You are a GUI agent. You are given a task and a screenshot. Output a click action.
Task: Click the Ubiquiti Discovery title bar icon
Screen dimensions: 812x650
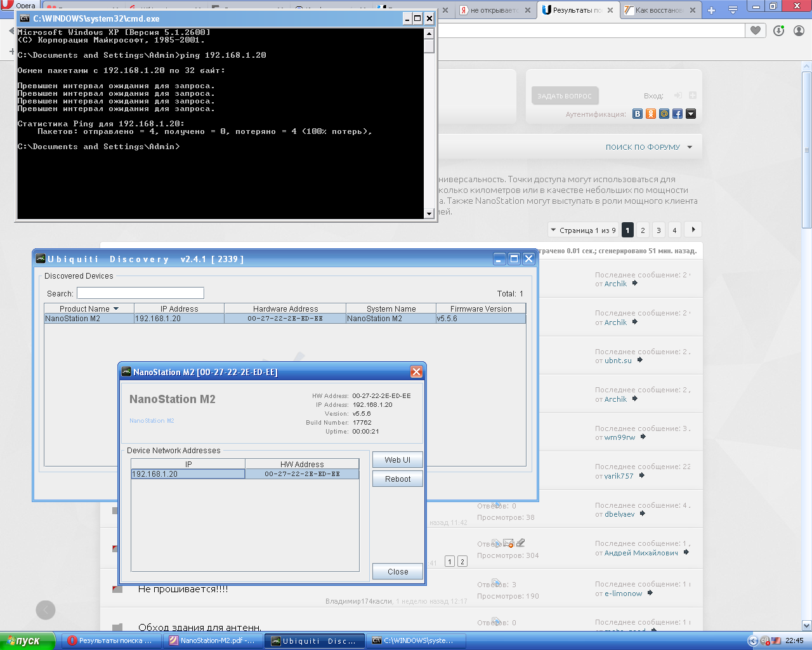[41, 258]
